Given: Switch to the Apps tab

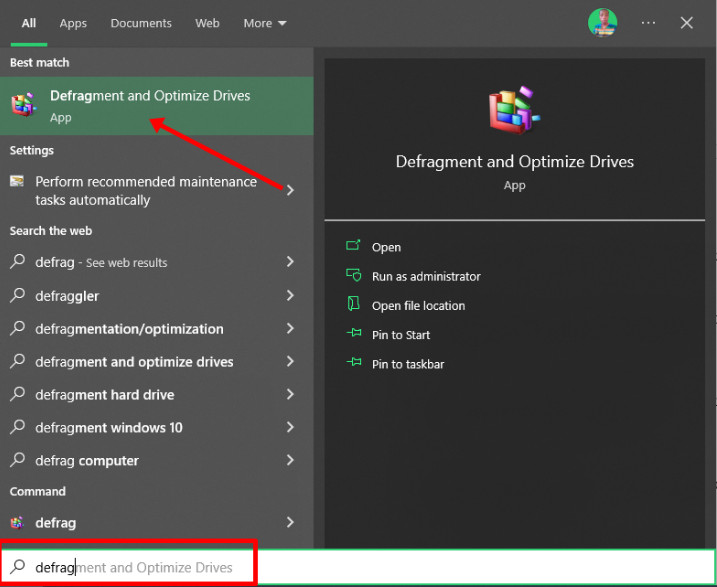Looking at the screenshot, I should click(x=73, y=23).
